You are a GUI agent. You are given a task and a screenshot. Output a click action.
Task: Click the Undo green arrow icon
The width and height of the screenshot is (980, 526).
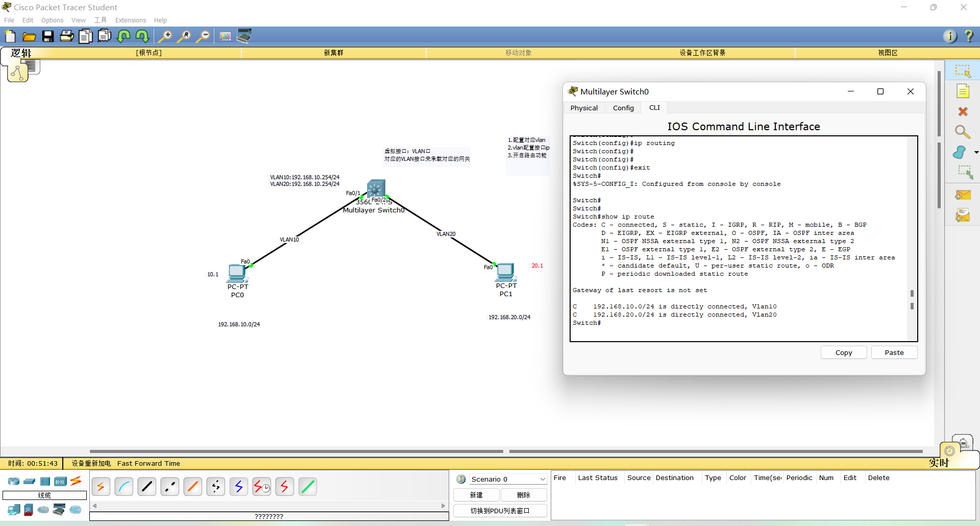[x=124, y=36]
